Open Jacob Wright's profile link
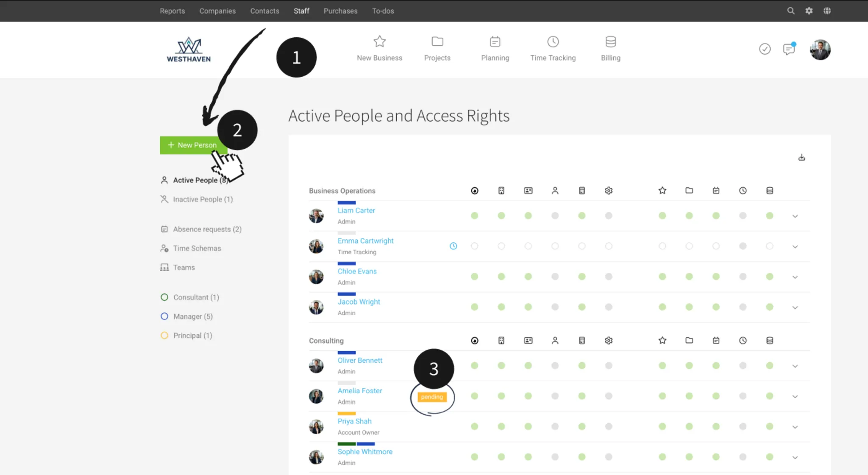Image resolution: width=868 pixels, height=475 pixels. point(359,302)
